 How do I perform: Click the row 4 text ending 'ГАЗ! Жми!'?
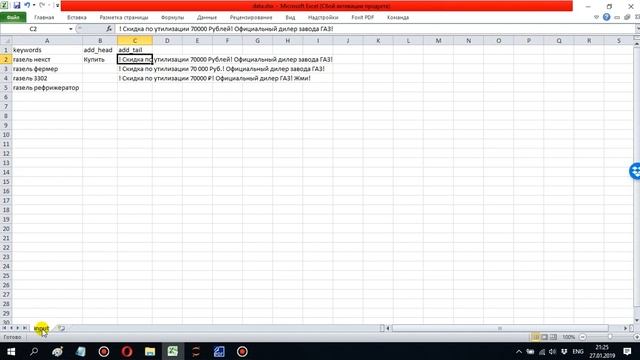coord(215,78)
